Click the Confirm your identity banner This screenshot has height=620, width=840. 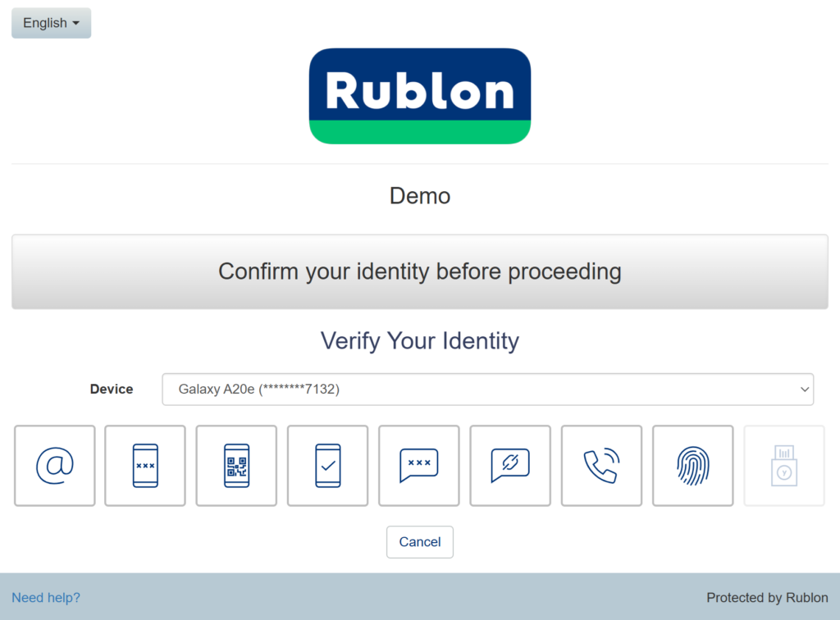(x=420, y=271)
